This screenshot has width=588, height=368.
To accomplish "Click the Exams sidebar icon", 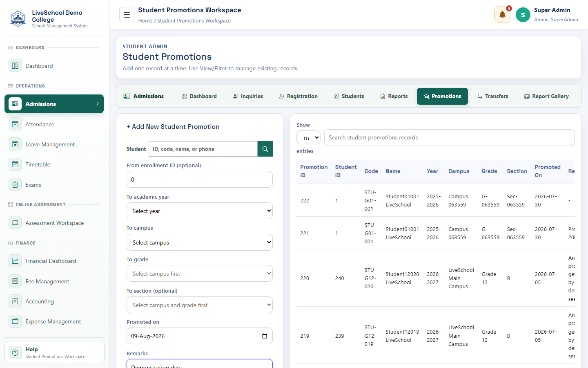I will click(15, 185).
